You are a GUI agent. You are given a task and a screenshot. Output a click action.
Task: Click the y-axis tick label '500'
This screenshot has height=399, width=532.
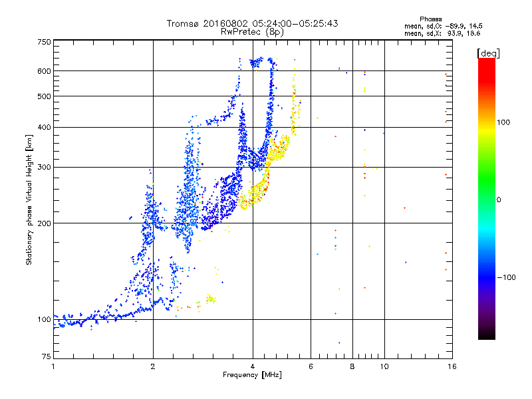click(x=44, y=96)
